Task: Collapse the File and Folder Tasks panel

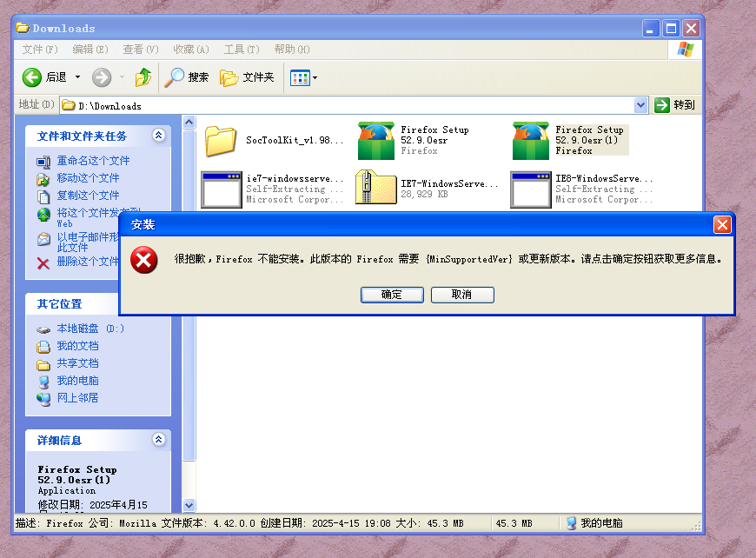Action: [159, 135]
